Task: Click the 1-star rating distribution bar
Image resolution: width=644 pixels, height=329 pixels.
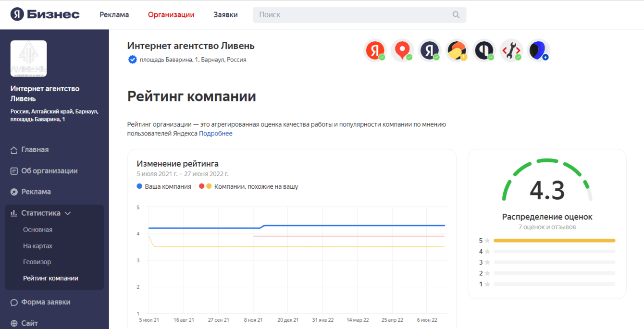Action: (x=554, y=284)
